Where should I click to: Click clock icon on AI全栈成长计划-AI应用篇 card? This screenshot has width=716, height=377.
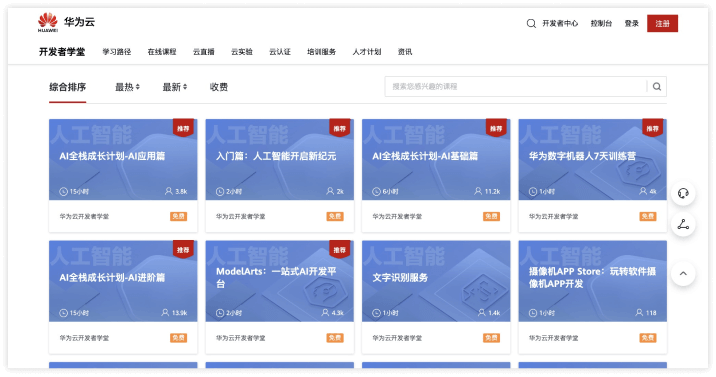coord(63,191)
